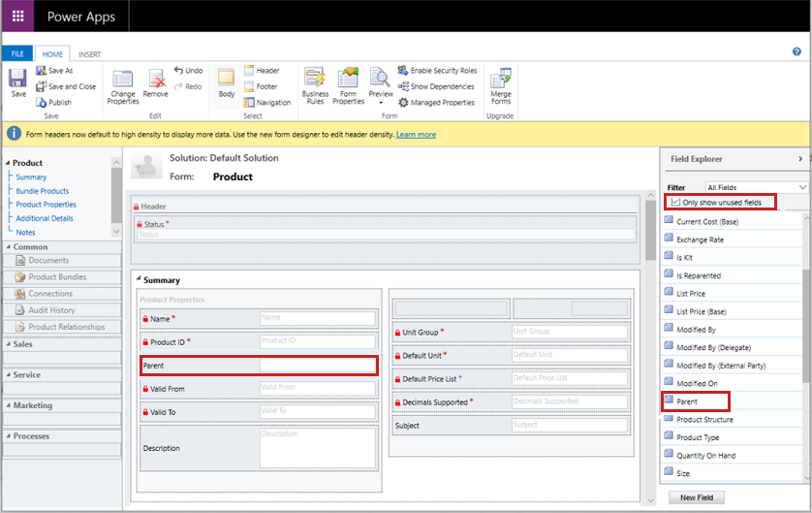Select the Description field box
Viewport: 812px width, 513px height.
(x=318, y=449)
